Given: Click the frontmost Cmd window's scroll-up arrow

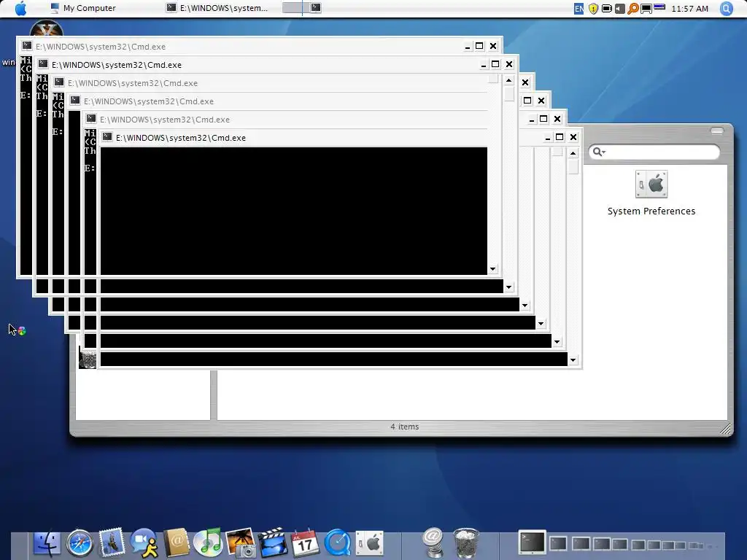Looking at the screenshot, I should (x=573, y=153).
